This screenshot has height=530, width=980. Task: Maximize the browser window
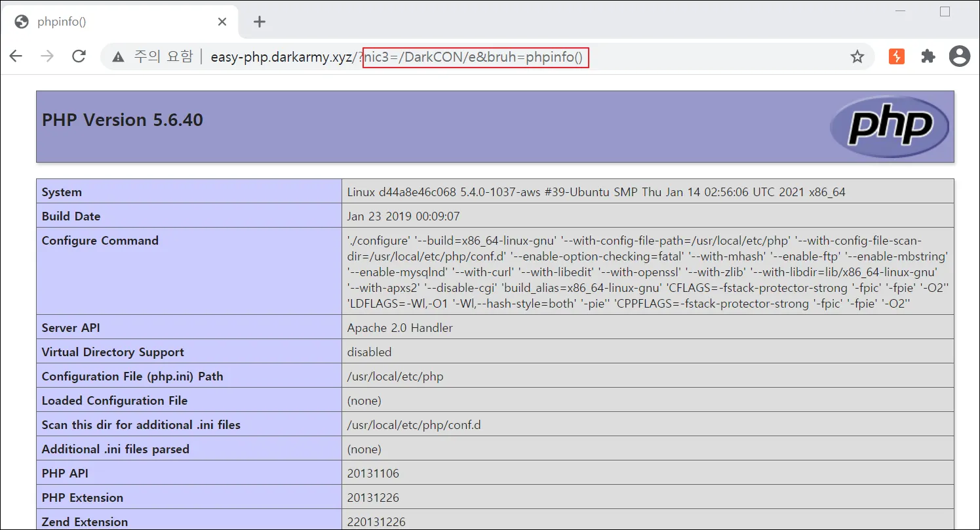pos(945,12)
